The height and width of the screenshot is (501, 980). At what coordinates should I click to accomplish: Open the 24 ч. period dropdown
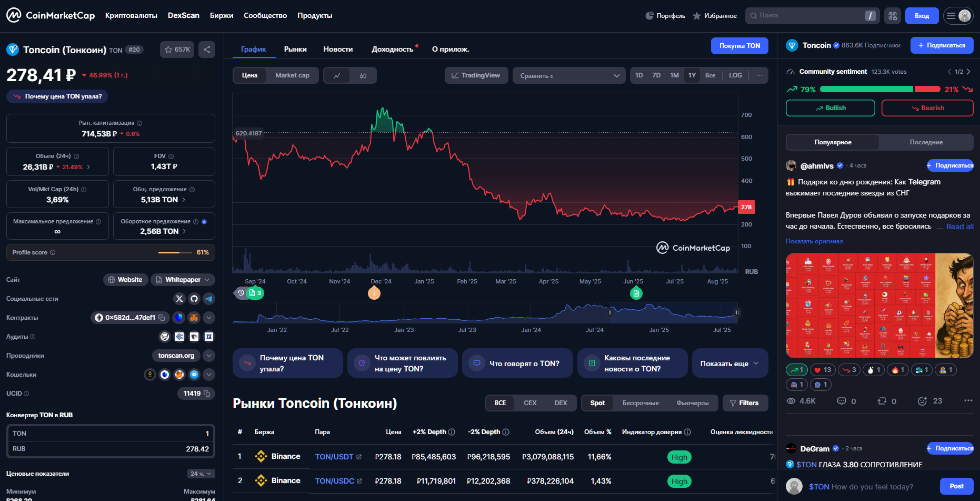(201, 474)
